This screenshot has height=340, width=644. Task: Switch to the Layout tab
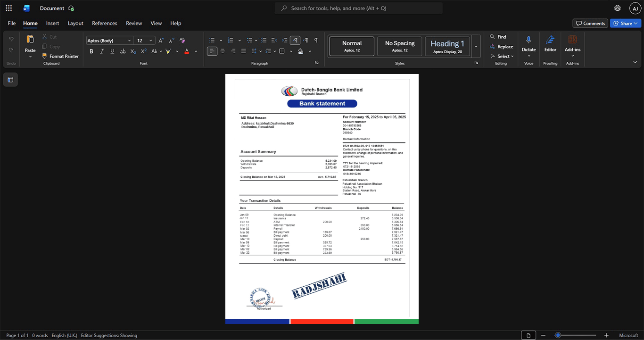coord(75,23)
